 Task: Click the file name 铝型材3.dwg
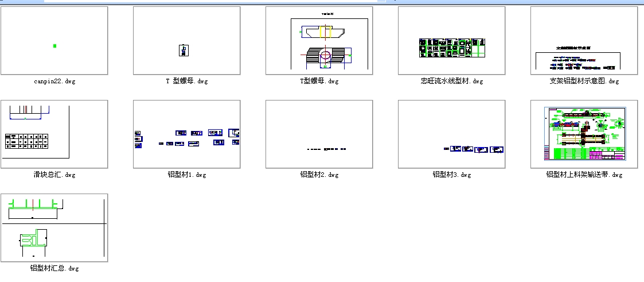click(452, 175)
